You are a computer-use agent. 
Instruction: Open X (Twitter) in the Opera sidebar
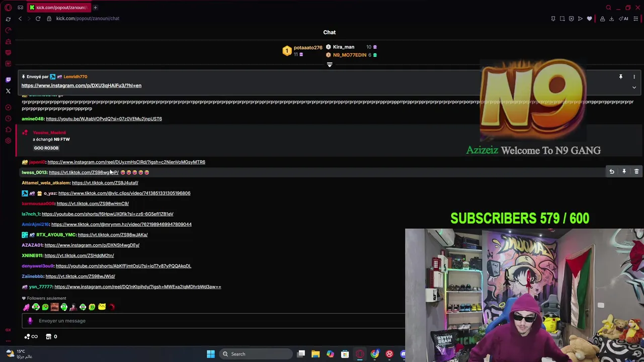tap(8, 91)
